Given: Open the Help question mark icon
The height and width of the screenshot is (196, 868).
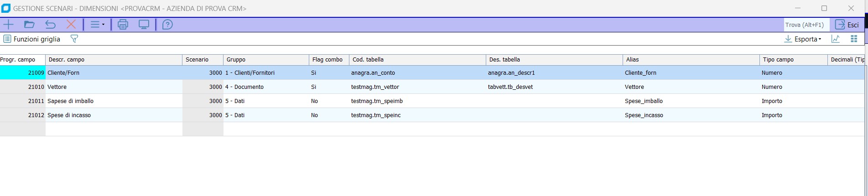Looking at the screenshot, I should pyautogui.click(x=167, y=25).
